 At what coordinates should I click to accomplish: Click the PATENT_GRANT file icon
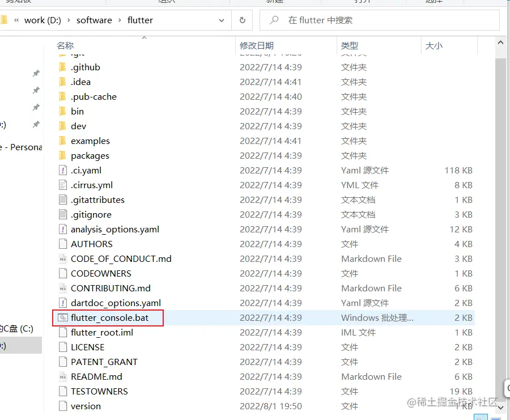click(x=63, y=362)
